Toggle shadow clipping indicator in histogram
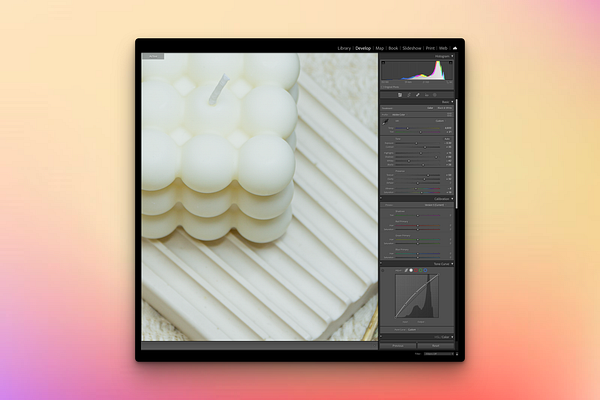The image size is (600, 400). point(383,62)
